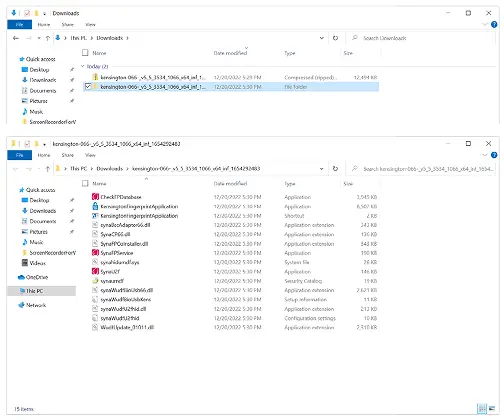The height and width of the screenshot is (420, 504).
Task: Open the Home tab in the kensington folder window
Action: tap(44, 155)
